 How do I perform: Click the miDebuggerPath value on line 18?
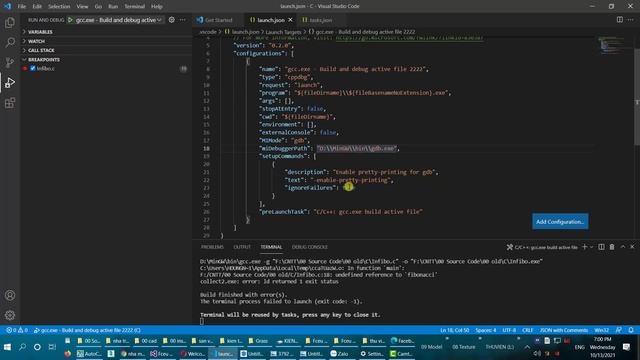pos(356,149)
